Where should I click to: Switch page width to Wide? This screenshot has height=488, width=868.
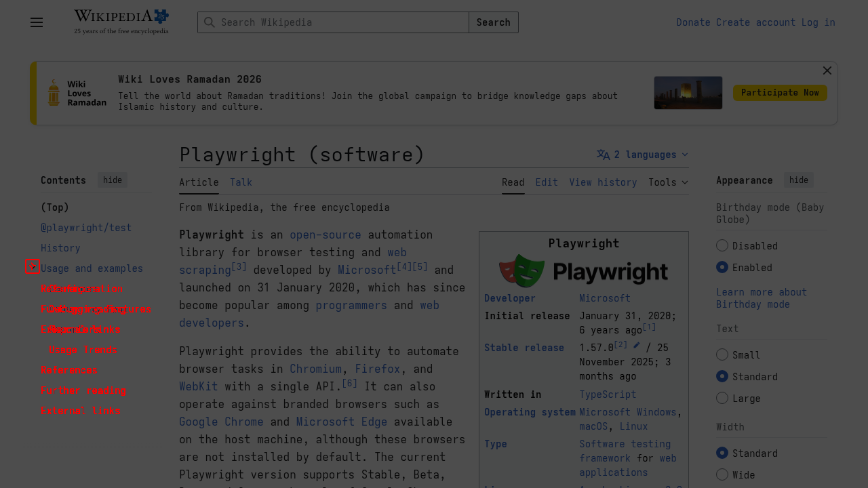722,474
